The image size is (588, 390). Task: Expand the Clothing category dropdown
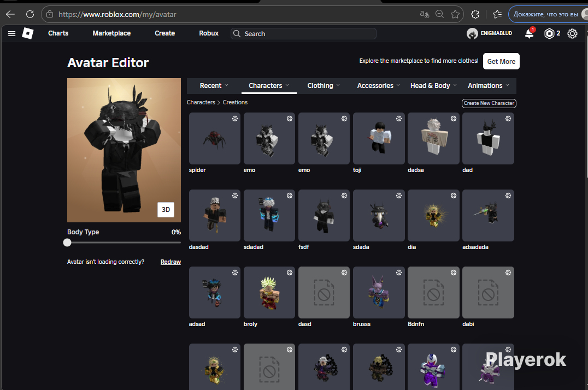coord(323,86)
